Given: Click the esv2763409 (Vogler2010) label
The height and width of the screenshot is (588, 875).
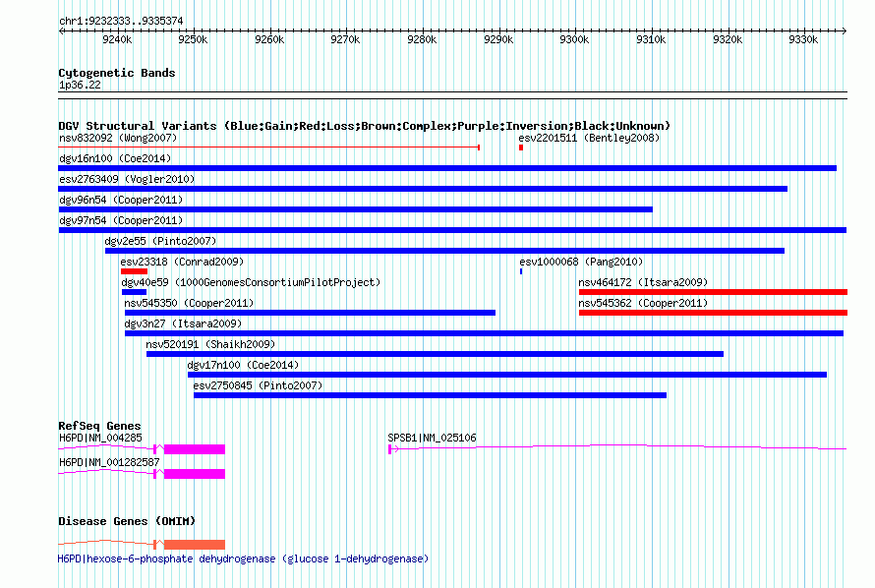Looking at the screenshot, I should (127, 179).
